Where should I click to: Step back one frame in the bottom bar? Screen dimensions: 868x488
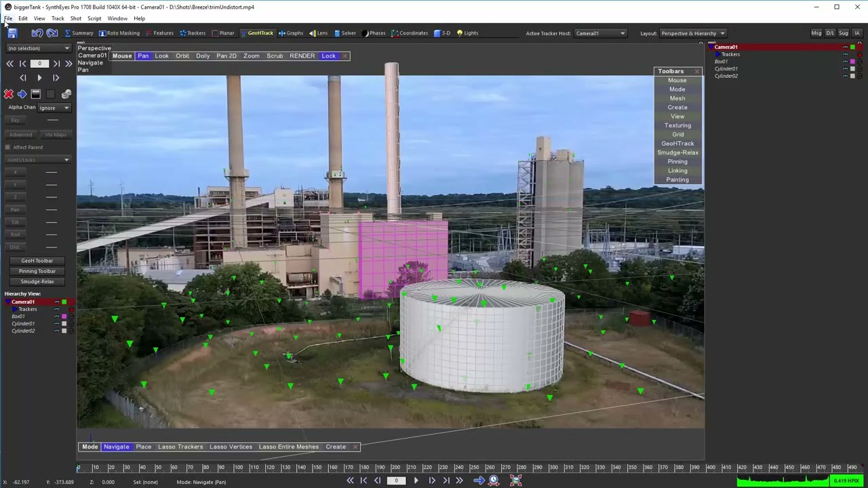pos(378,481)
